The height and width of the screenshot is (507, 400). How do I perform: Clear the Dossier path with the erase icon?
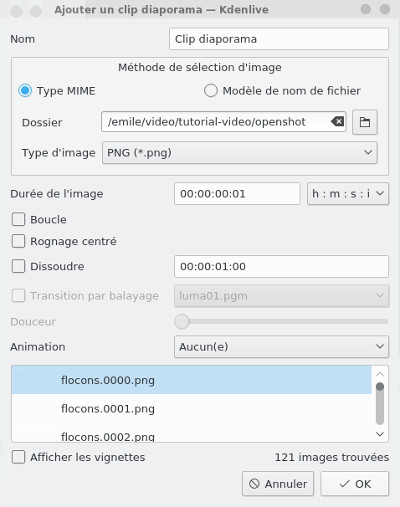click(x=337, y=122)
